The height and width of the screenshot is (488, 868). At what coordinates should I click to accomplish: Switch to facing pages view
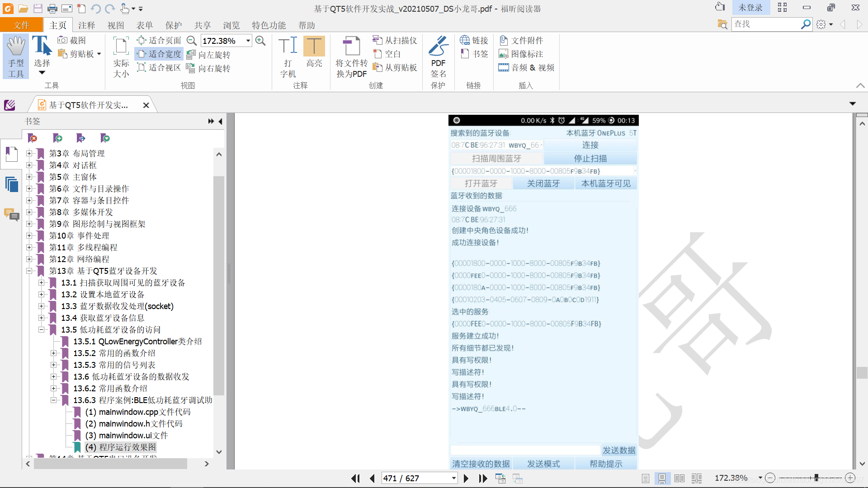coord(679,478)
